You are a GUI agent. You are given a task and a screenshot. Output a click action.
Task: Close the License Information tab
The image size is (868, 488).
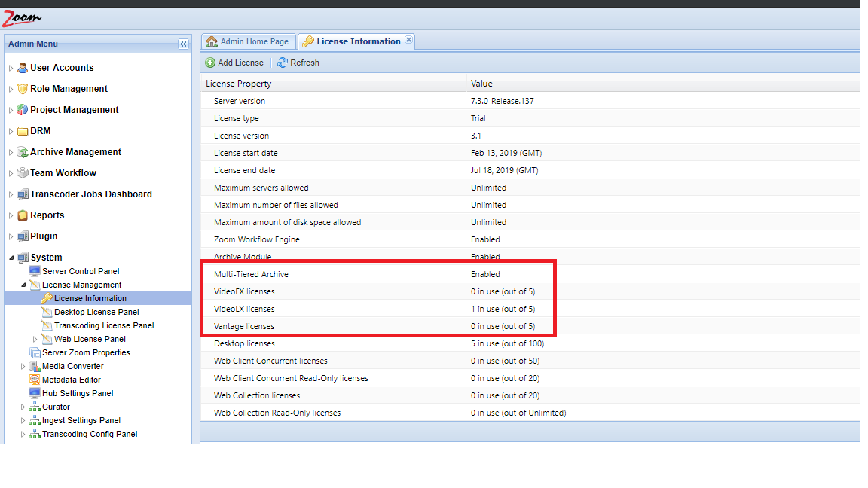coord(408,40)
